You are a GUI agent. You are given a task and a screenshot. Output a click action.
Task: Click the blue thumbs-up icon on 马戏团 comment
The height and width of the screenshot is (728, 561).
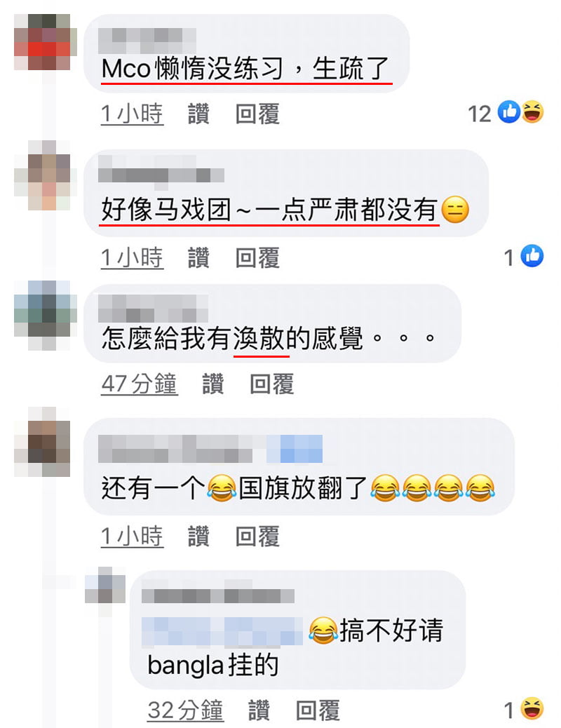(x=532, y=256)
